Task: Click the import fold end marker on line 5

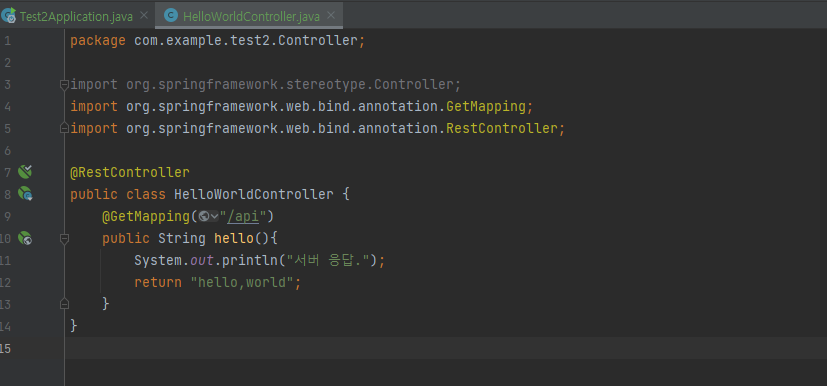Action: [64, 128]
